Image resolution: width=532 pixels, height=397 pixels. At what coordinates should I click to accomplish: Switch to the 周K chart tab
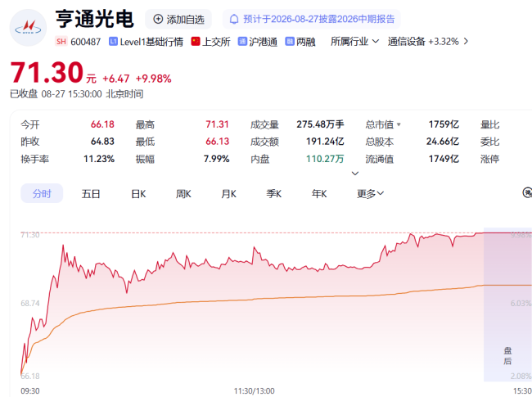click(183, 194)
